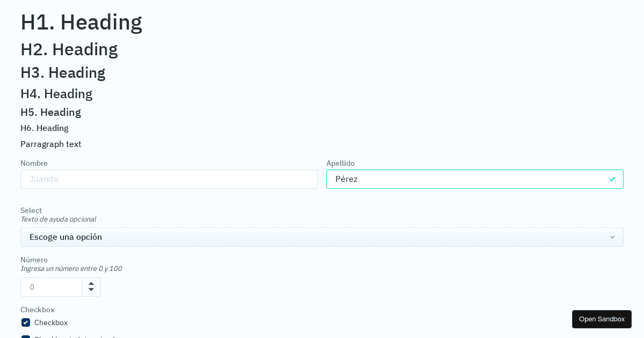Toggle the Checkbox indeterminado option
Viewport: 644px width, 338px height.
(x=25, y=337)
